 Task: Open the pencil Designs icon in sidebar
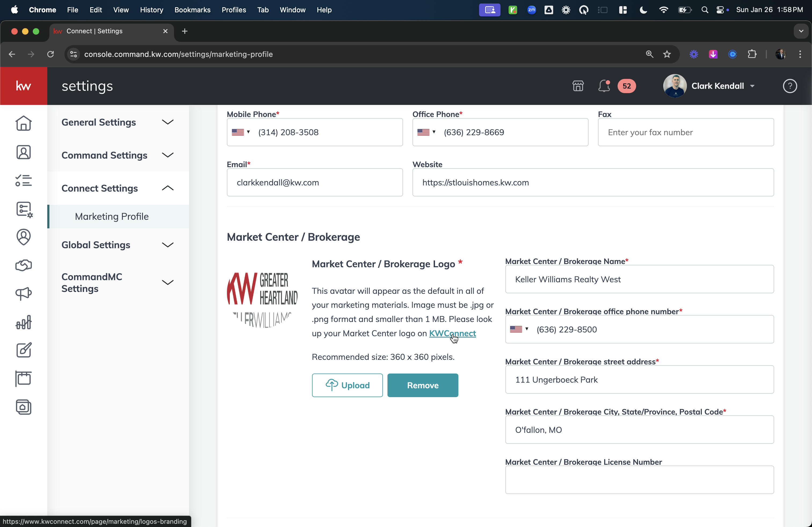tap(24, 350)
